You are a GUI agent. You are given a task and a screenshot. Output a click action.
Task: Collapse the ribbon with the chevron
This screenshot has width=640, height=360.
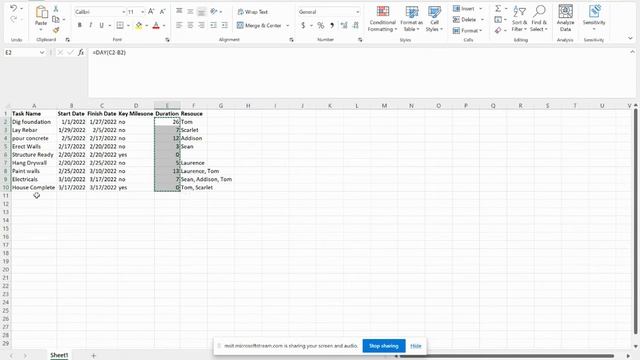coord(630,38)
